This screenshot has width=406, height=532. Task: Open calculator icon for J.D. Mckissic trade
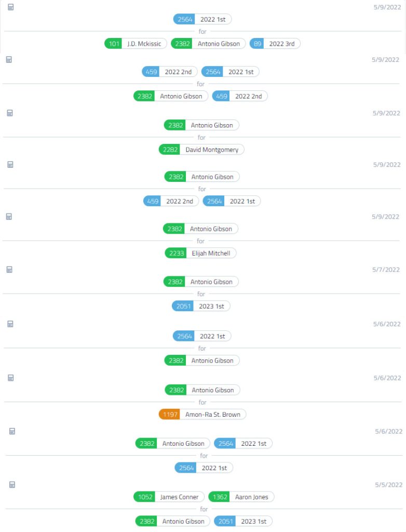click(10, 7)
